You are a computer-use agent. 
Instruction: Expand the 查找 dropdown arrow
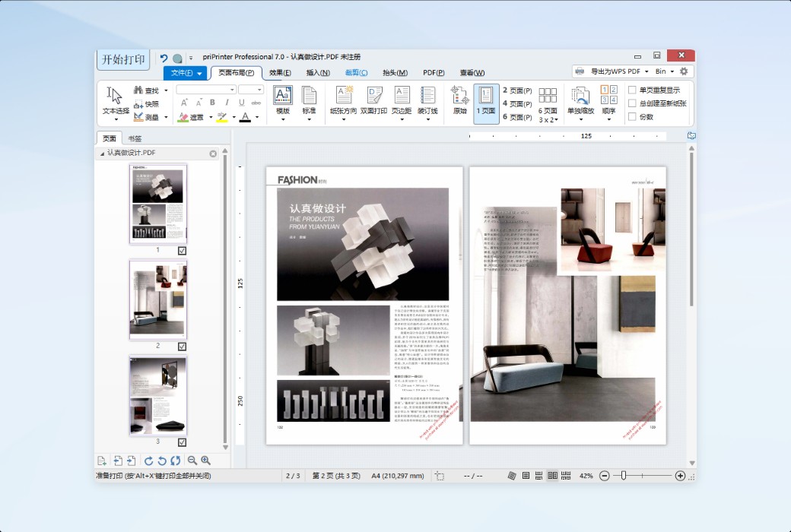166,90
